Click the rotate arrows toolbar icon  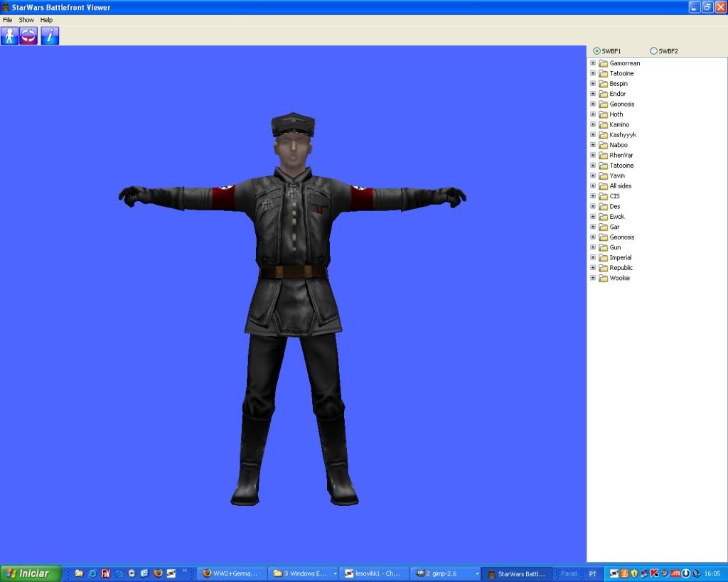pyautogui.click(x=28, y=36)
